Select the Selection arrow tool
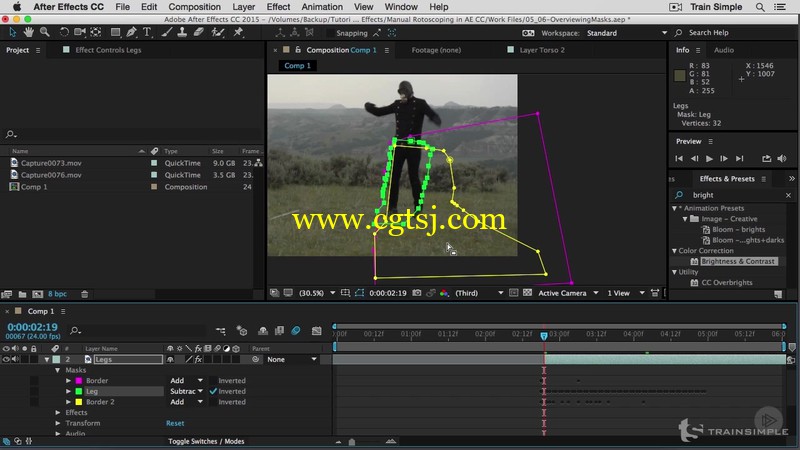Image resolution: width=800 pixels, height=450 pixels. [13, 32]
